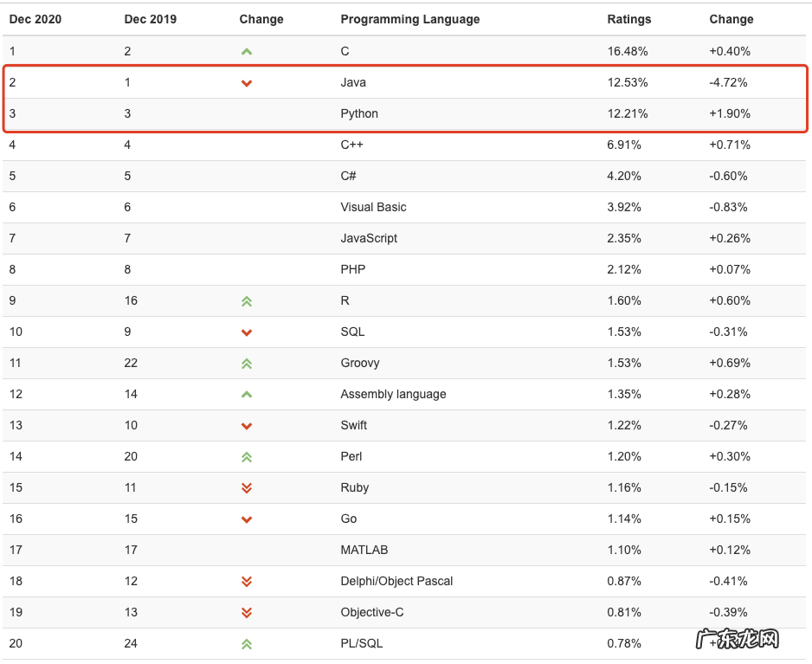Viewport: 812px width, 664px height.
Task: Select the Python language name
Action: [359, 113]
